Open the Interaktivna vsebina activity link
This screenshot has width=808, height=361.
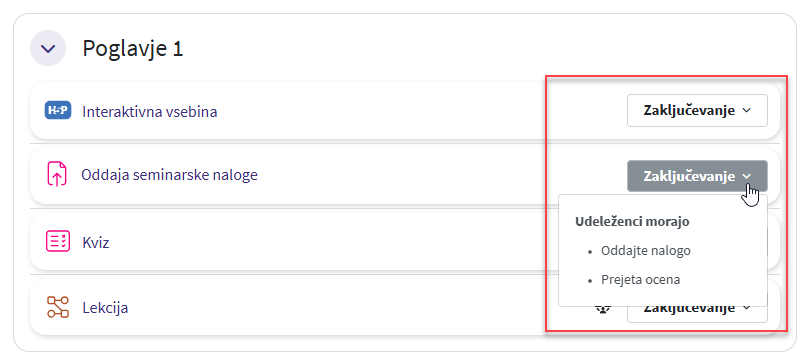[149, 111]
